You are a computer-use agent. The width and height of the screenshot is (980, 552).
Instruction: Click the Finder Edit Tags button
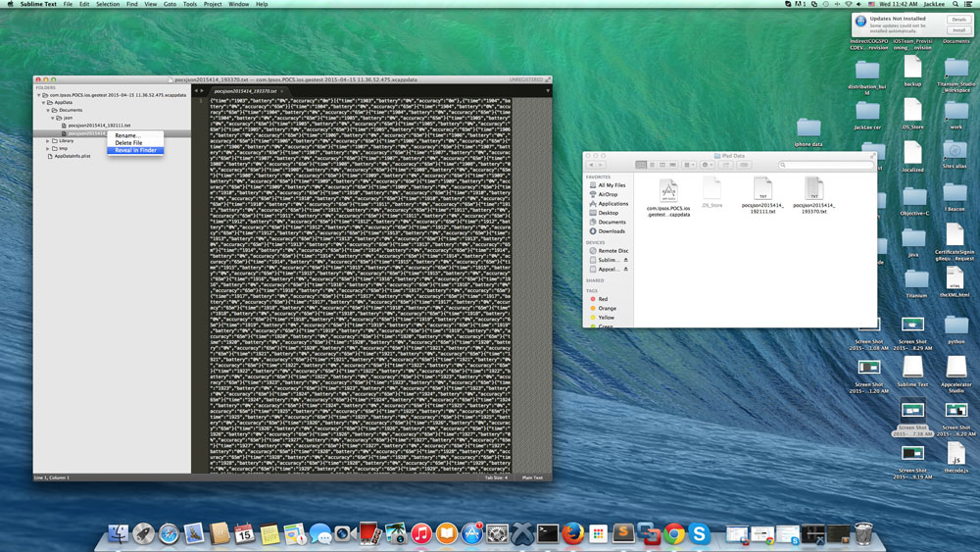744,165
